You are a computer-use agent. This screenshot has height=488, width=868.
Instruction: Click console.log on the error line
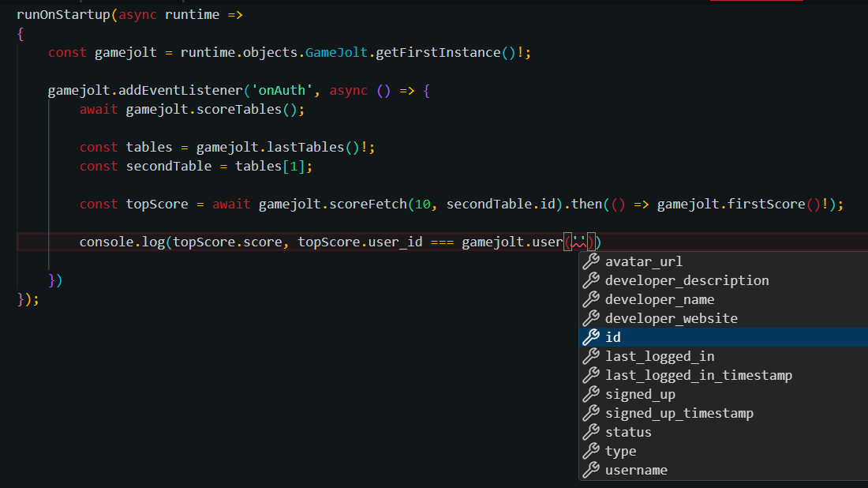click(x=122, y=242)
